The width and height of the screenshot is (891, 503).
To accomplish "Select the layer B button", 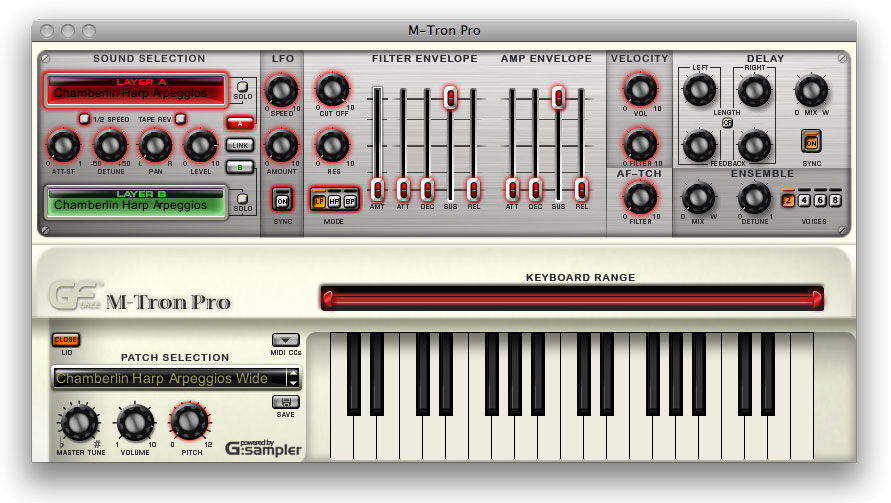I will 240,167.
